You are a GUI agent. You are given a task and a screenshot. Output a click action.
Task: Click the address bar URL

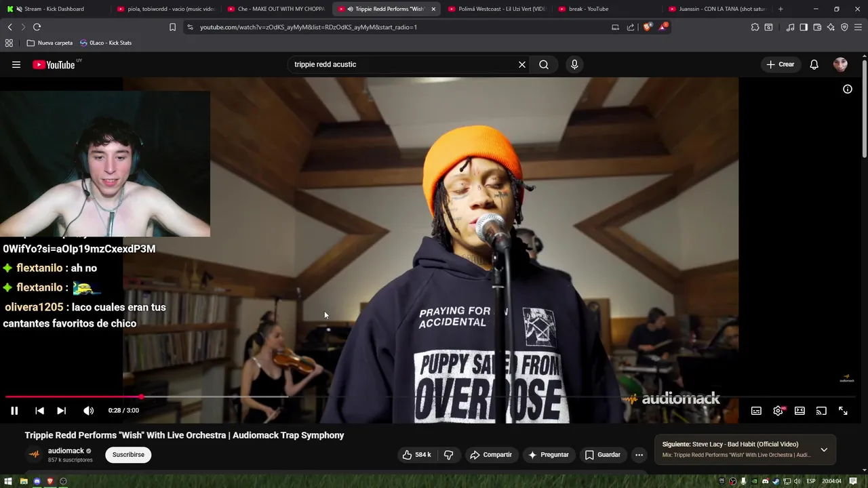[309, 27]
